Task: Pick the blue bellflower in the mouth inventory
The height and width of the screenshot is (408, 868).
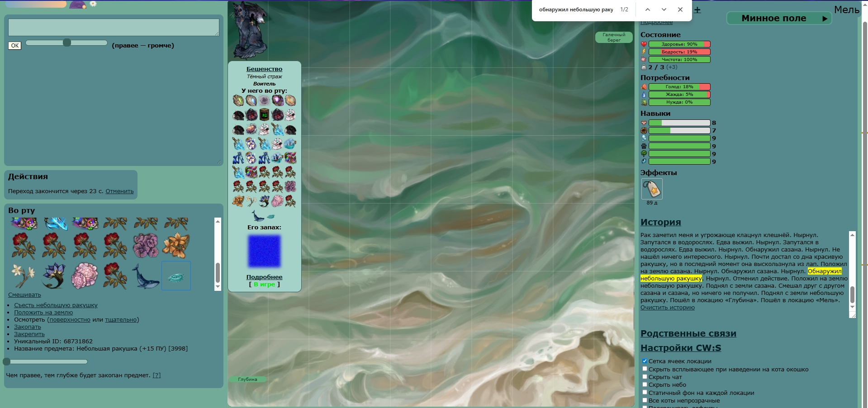Action: (x=54, y=276)
